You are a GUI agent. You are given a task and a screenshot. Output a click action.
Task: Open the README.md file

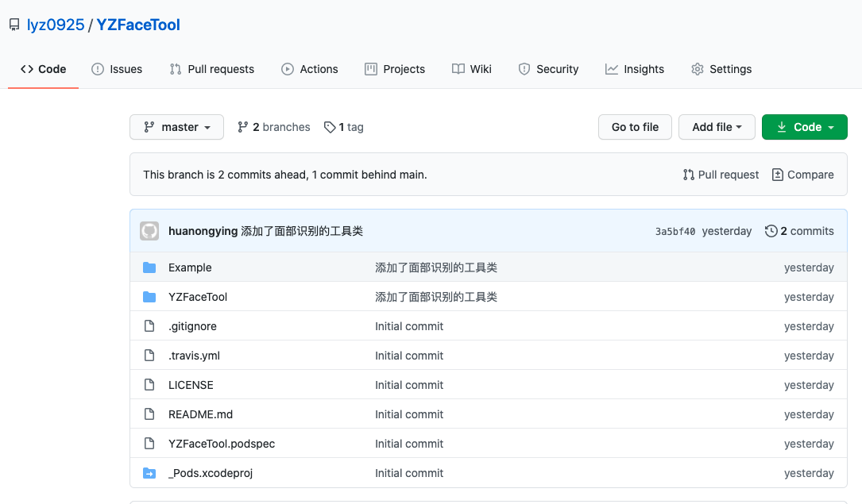(x=200, y=414)
